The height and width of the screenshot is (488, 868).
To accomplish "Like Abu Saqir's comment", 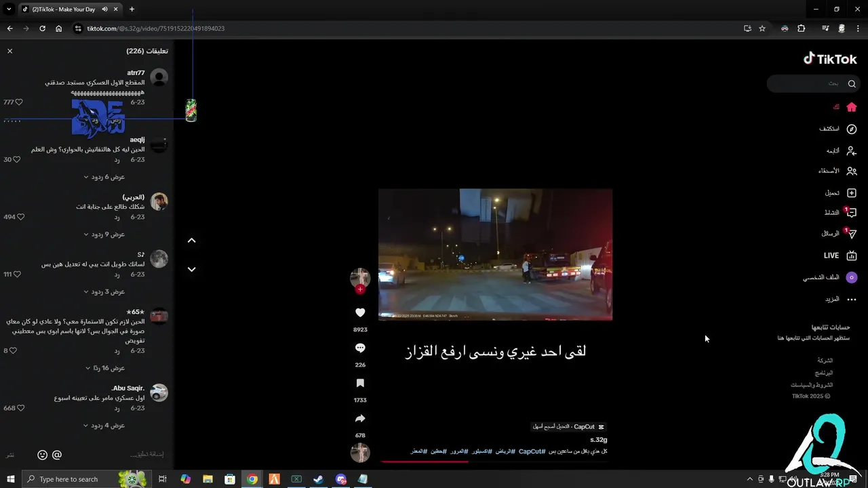I will coord(21,409).
